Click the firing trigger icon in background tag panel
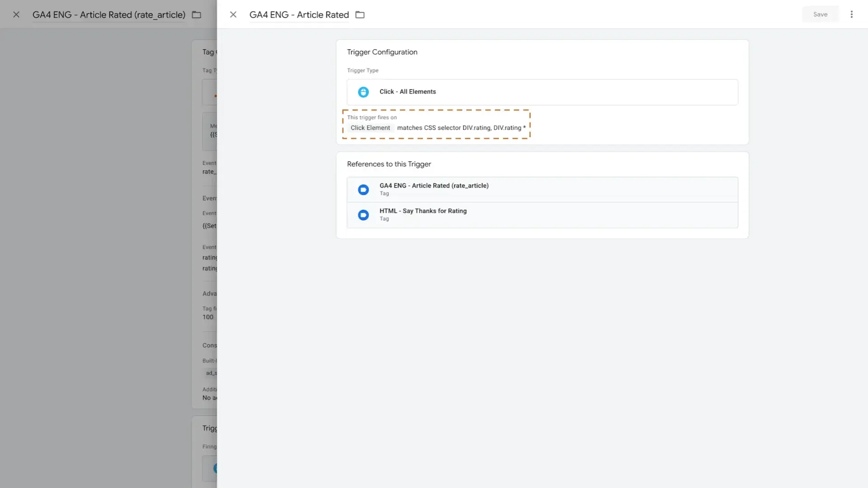 [x=215, y=468]
